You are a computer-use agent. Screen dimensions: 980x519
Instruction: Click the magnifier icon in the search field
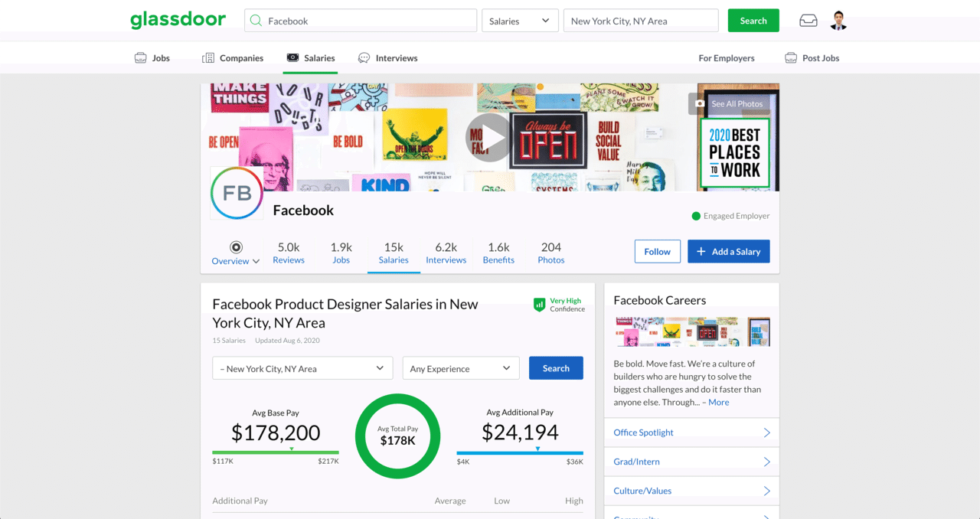(256, 21)
